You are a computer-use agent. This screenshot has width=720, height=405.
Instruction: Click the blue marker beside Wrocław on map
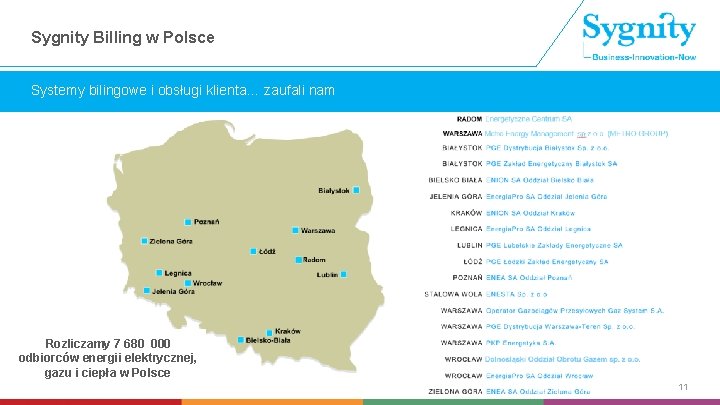coord(188,283)
